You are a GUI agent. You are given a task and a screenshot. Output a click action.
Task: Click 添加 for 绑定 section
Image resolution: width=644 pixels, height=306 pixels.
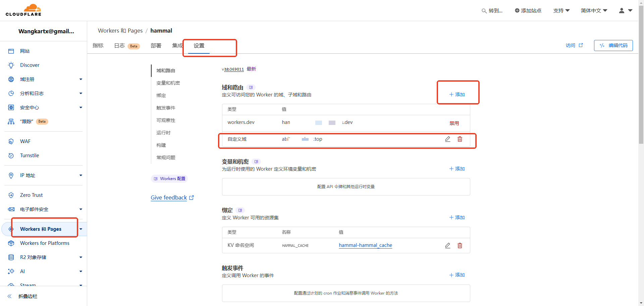pyautogui.click(x=457, y=217)
